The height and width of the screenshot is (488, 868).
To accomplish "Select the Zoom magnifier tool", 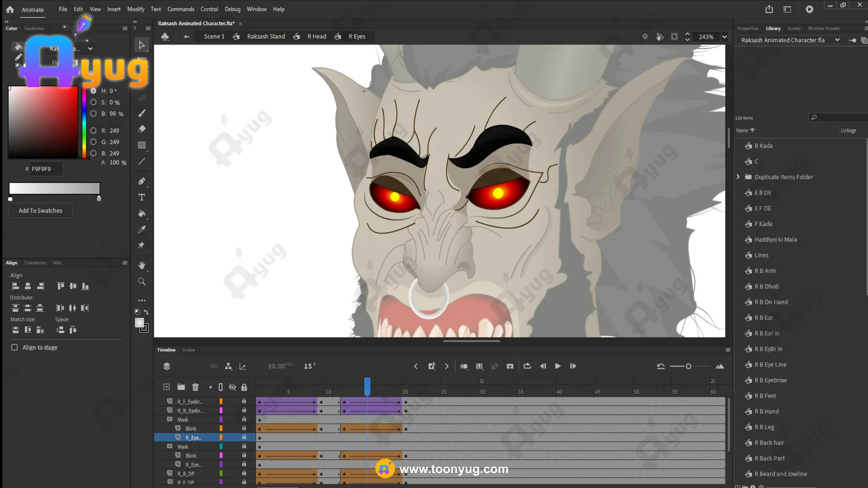I will [x=142, y=282].
